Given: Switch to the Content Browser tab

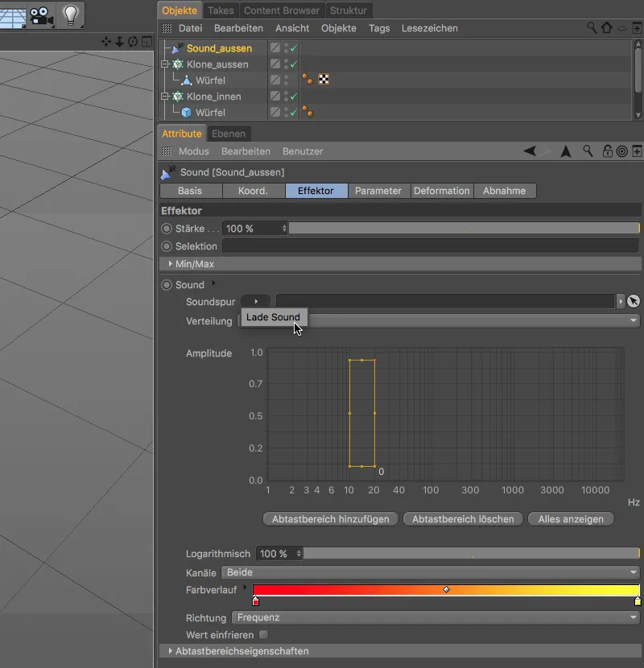Looking at the screenshot, I should (x=281, y=10).
